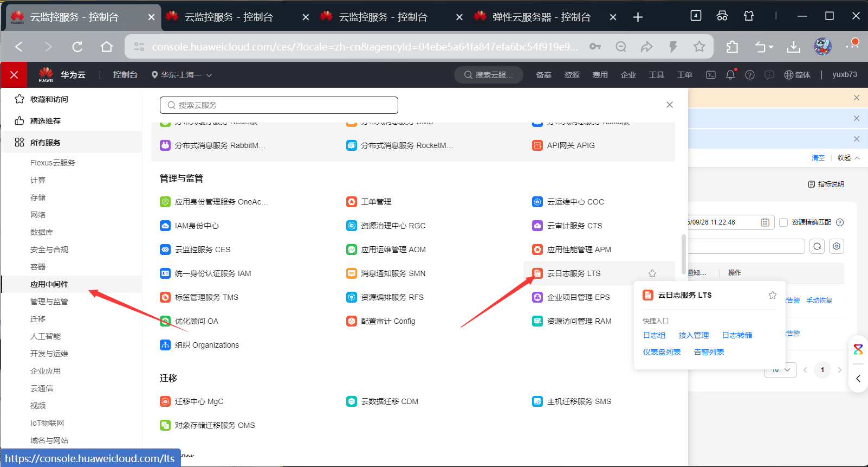Tick the 资源精确匹配 checkbox
Image resolution: width=868 pixels, height=467 pixels.
click(x=783, y=222)
